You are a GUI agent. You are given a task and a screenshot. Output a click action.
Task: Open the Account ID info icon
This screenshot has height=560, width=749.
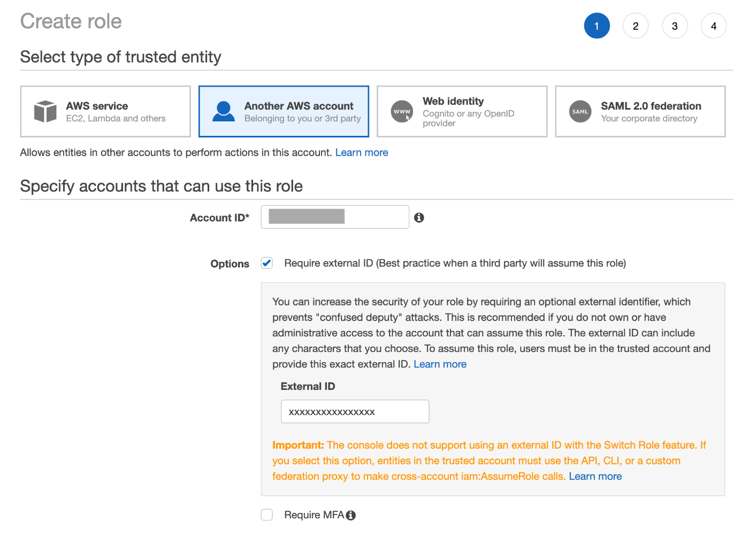click(x=419, y=218)
